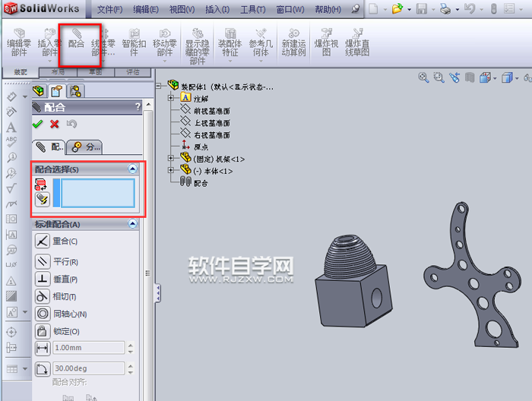
Task: Select 锁定 lock mate icon
Action: 43,331
